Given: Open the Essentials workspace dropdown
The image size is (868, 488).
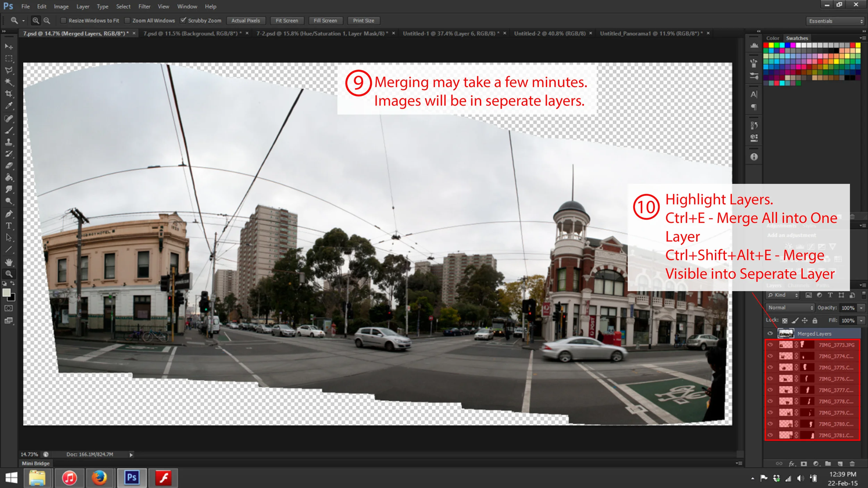Looking at the screenshot, I should (x=835, y=21).
